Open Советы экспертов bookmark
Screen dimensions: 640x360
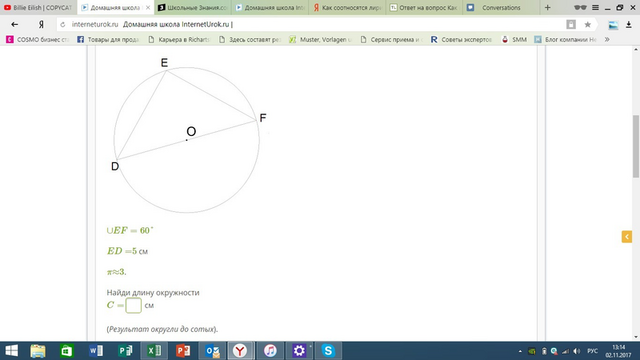coord(461,40)
